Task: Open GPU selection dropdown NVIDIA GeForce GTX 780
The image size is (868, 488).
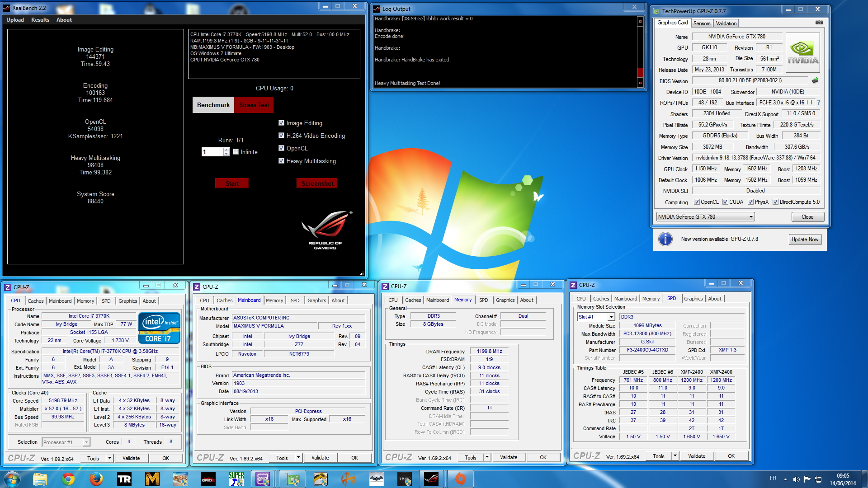Action: pos(706,217)
